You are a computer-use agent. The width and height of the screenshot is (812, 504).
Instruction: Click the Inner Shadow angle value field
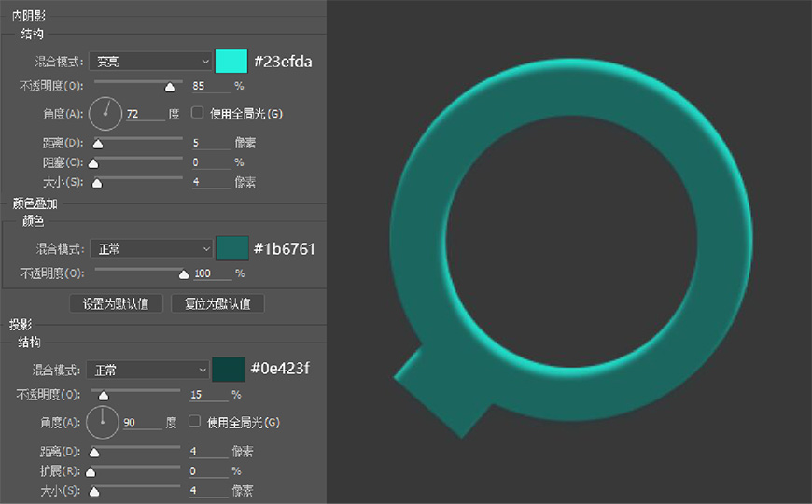144,114
